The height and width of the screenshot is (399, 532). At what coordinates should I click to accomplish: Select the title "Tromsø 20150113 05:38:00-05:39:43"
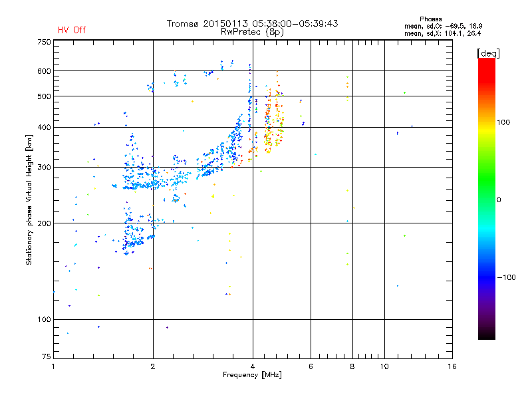pos(252,23)
